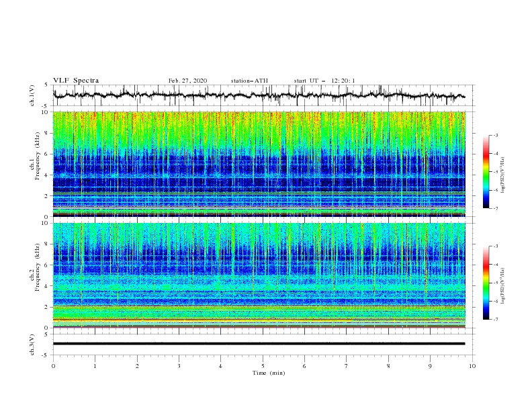Click the "6" kHz tick on ch.1 frequency axis
Viewport: 532px width, 411px height.
(x=47, y=154)
